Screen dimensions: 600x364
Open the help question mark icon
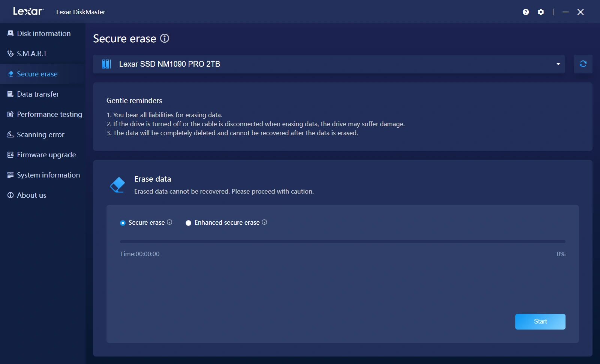coord(526,12)
